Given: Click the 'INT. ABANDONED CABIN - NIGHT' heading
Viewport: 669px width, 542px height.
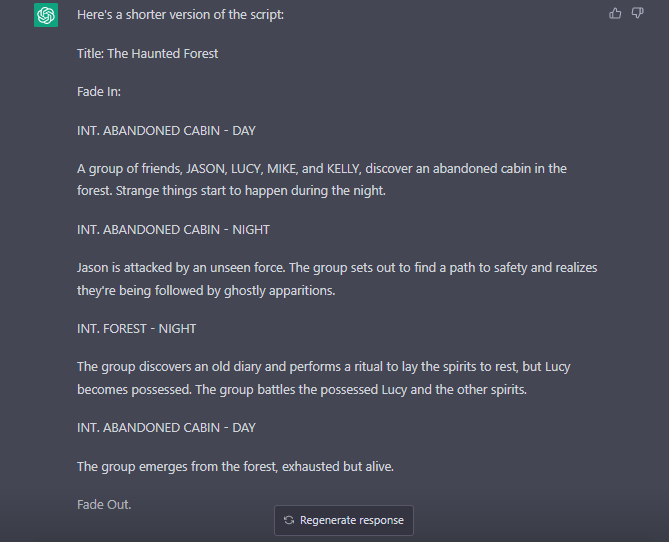Looking at the screenshot, I should (173, 230).
